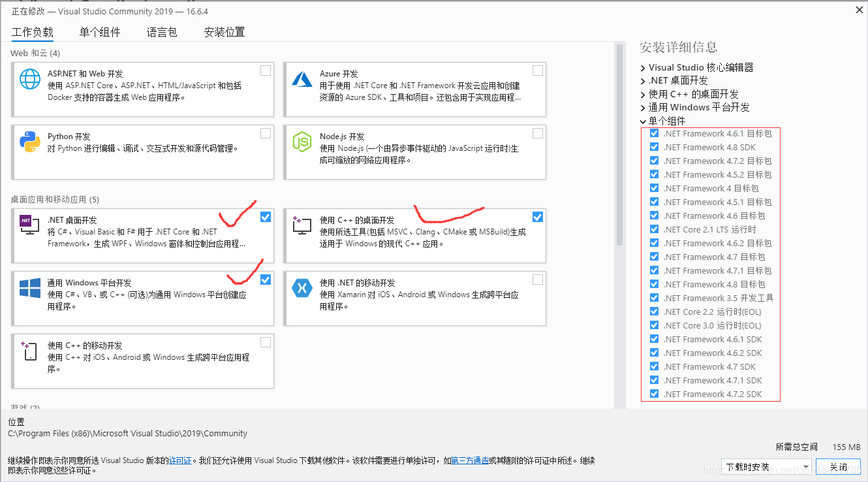Switch to the 工作负载 tab

(33, 32)
